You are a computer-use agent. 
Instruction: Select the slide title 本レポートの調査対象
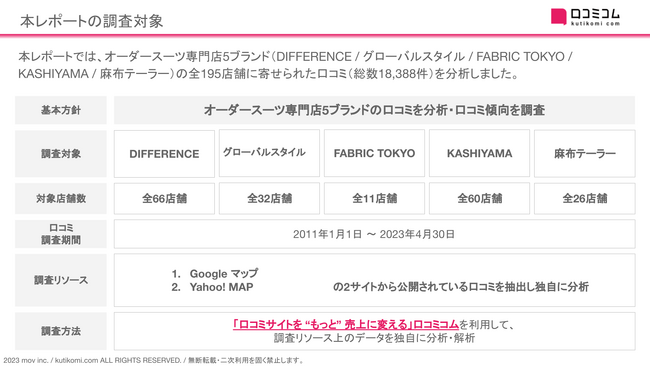(x=91, y=21)
